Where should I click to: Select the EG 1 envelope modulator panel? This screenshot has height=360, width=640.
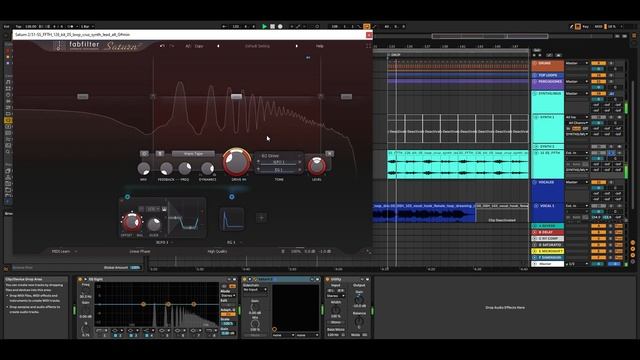tap(232, 219)
